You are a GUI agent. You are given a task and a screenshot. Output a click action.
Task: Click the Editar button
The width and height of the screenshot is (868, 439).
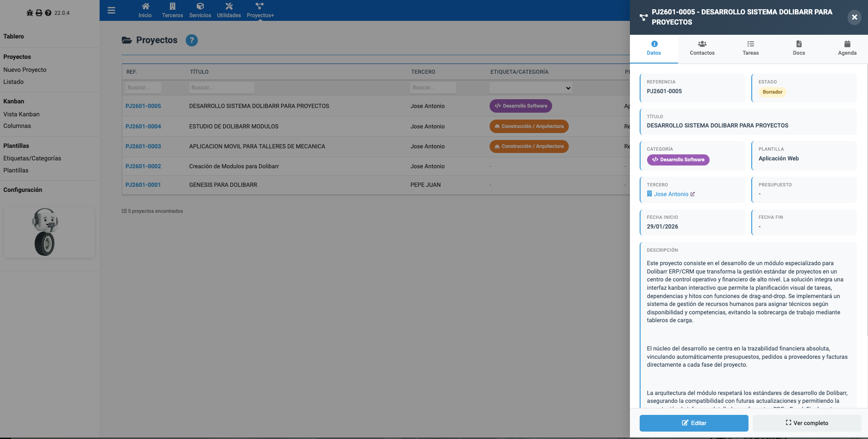[x=693, y=423]
